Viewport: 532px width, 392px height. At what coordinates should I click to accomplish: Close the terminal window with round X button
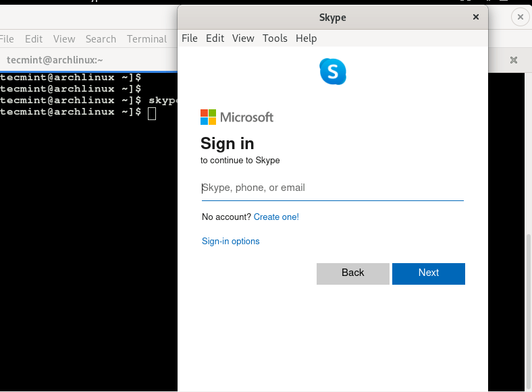pos(520,17)
